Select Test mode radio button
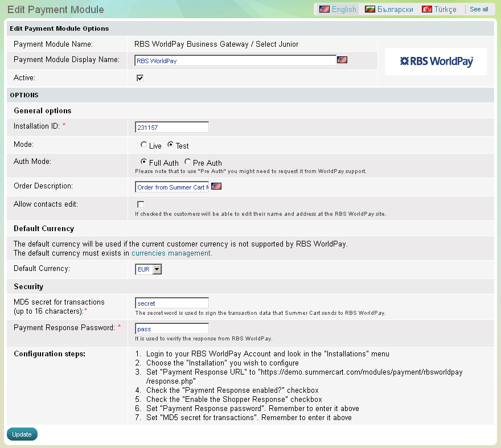Screen dimensions: 501x448 (x=170, y=145)
